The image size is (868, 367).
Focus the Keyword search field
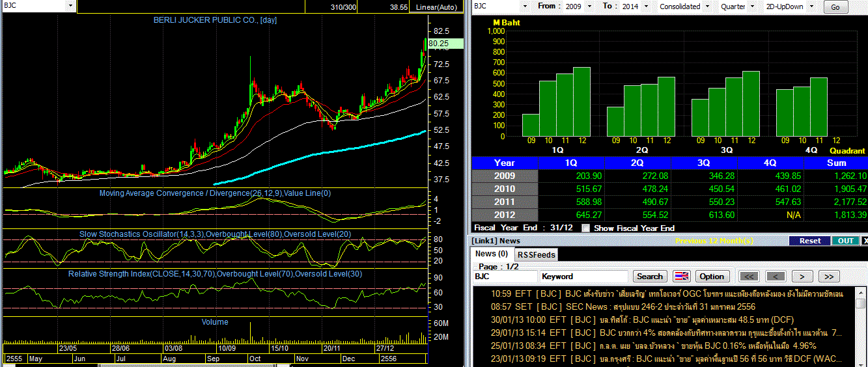[x=584, y=277]
